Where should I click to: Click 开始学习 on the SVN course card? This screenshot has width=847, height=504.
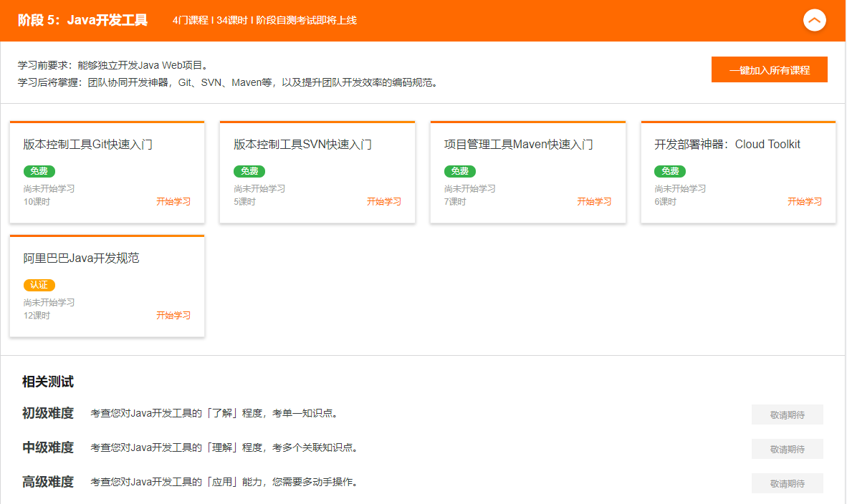coord(384,201)
